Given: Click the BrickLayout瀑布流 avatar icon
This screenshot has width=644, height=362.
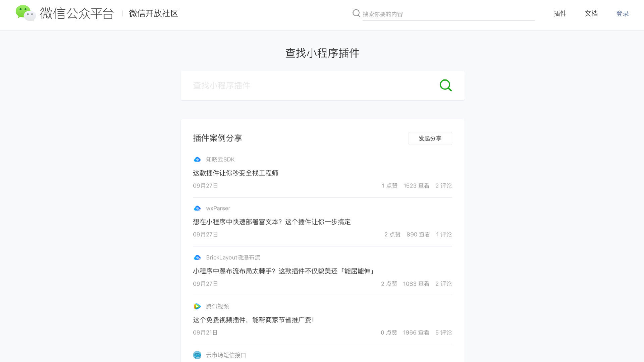Looking at the screenshot, I should (x=197, y=257).
